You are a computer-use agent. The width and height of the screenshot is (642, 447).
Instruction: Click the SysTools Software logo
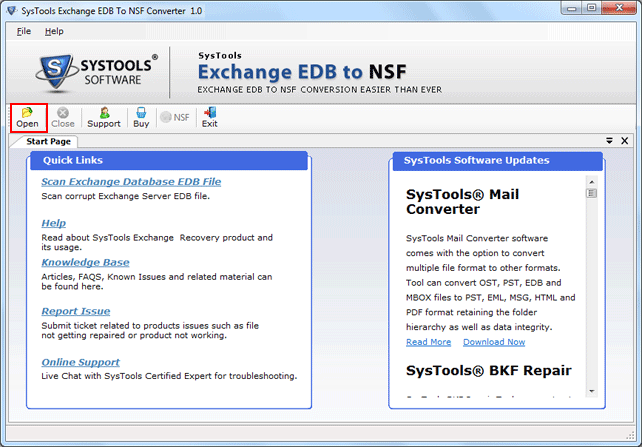97,72
